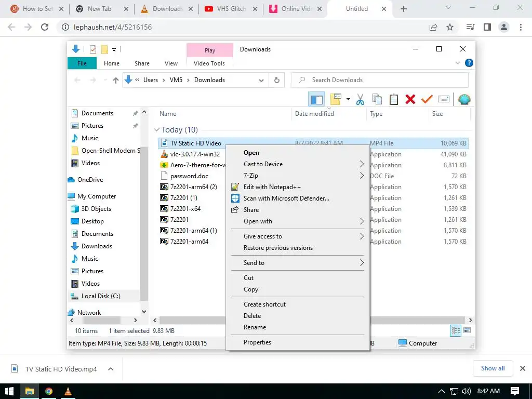The image size is (532, 399).
Task: Click the shell globe icon in toolbar
Action: click(464, 99)
